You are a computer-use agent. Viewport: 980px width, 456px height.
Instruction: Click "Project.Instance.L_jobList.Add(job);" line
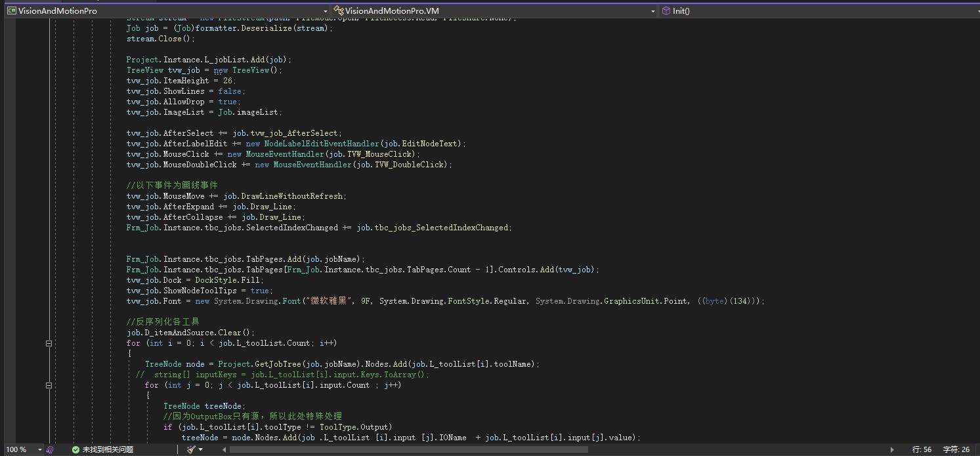click(209, 60)
